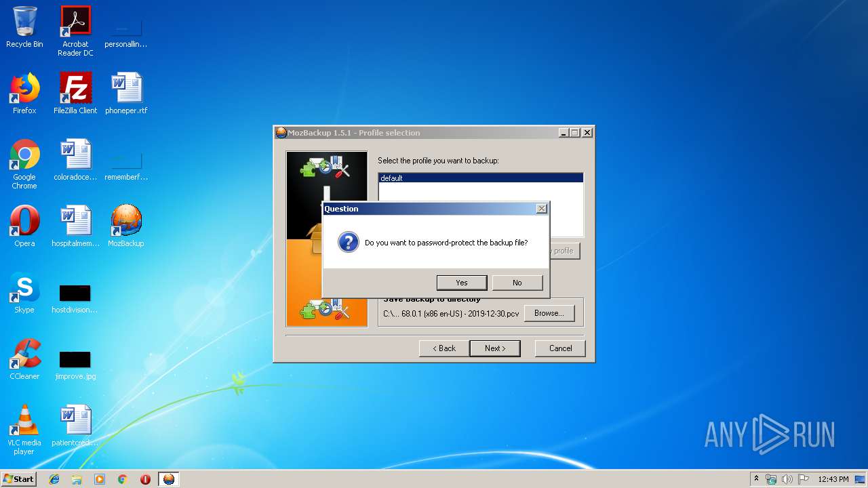Launch the Firefox desktop shortcut

coord(24,94)
